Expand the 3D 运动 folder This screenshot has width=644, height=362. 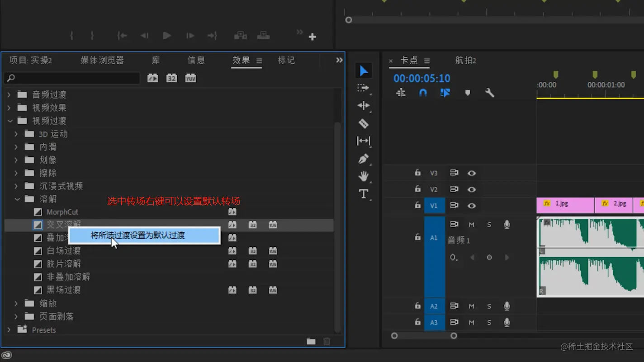pos(16,134)
